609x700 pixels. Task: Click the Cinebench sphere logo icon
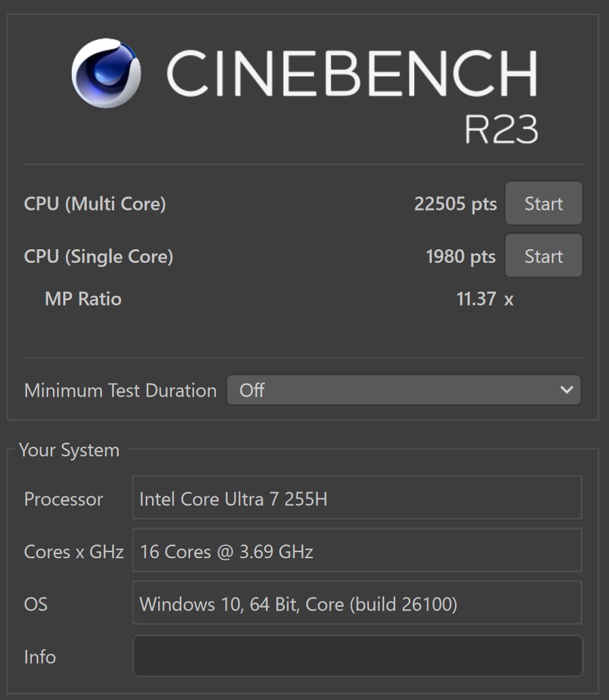pos(107,73)
